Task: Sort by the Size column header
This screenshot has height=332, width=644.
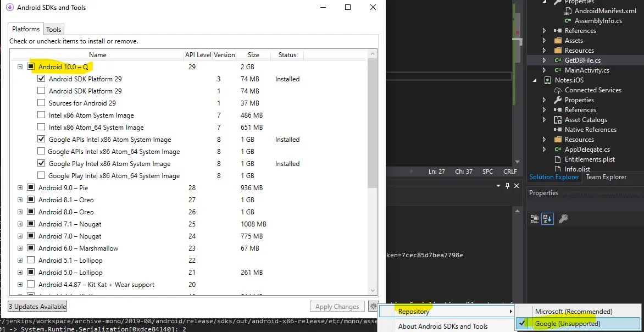Action: pyautogui.click(x=253, y=54)
